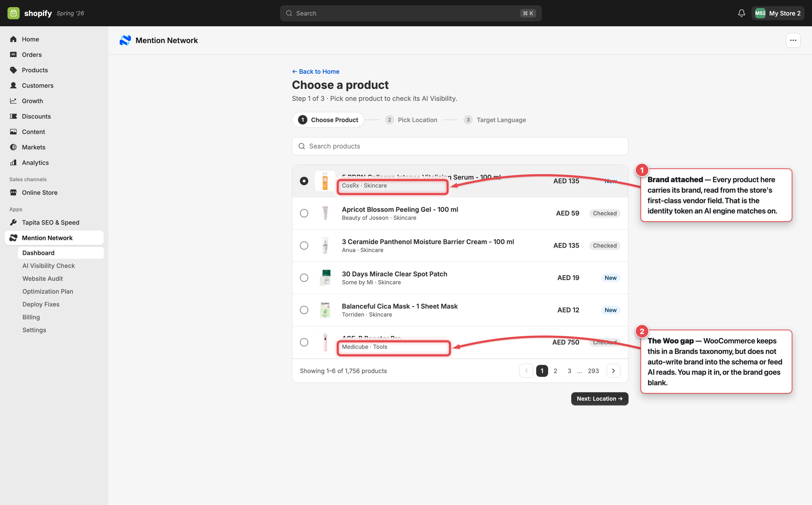Click the Checked badge for Apricot Blossom
Screen dimensions: 812x505
pos(605,213)
